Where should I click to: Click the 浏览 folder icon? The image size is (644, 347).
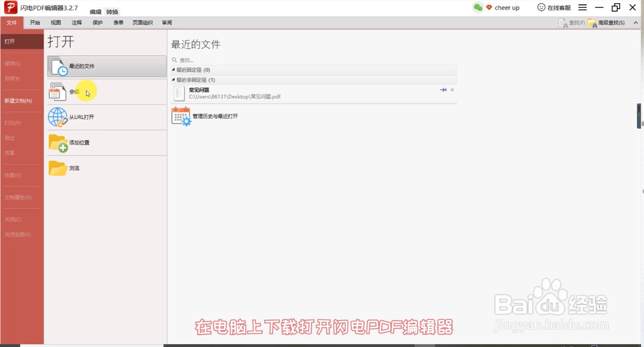click(x=58, y=168)
